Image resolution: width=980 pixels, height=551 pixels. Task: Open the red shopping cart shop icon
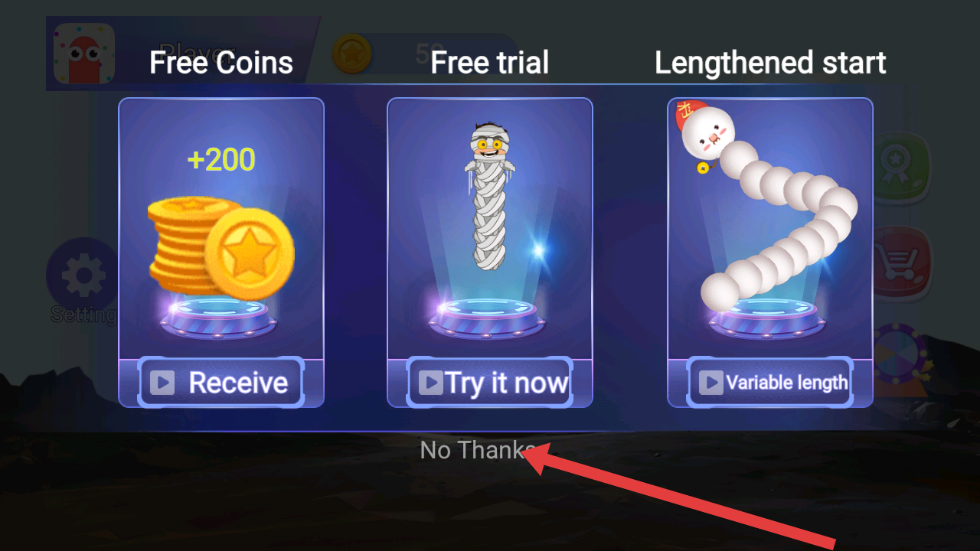(901, 262)
